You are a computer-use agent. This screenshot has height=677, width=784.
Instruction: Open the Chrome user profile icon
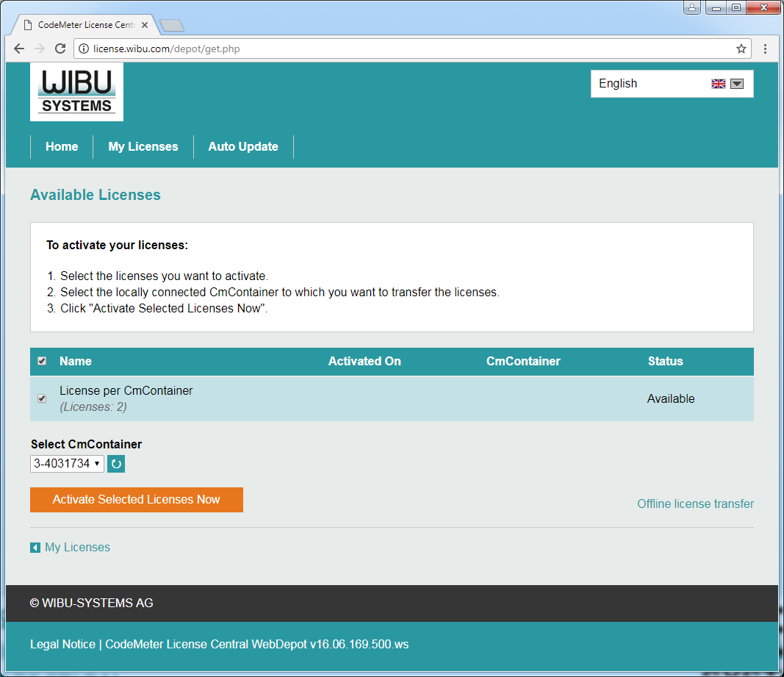click(x=692, y=7)
